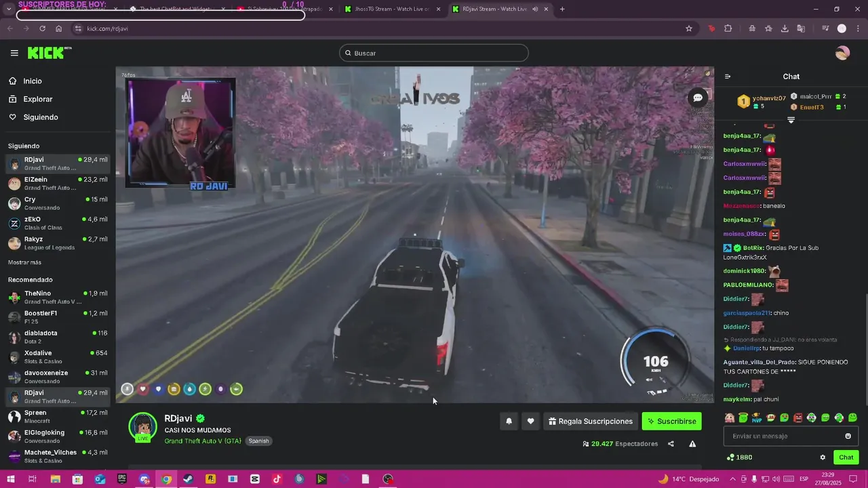This screenshot has height=488, width=868.
Task: Click the green Suscribirse button
Action: 672,422
